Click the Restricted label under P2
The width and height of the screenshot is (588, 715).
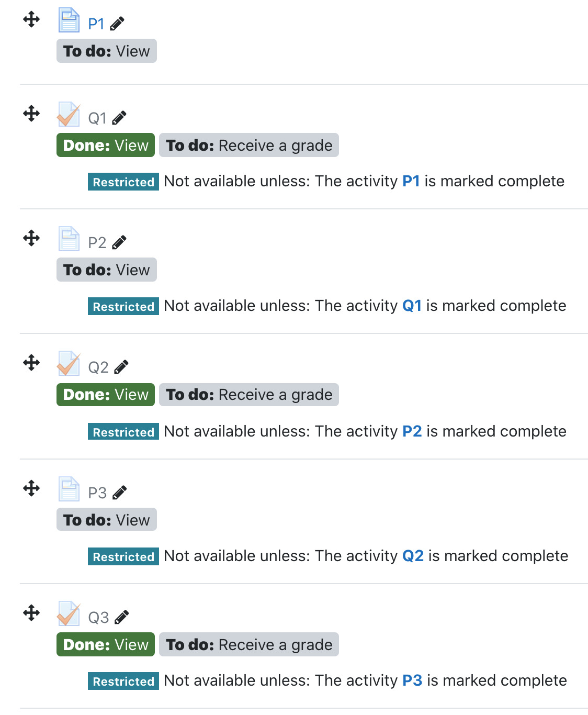(x=123, y=307)
